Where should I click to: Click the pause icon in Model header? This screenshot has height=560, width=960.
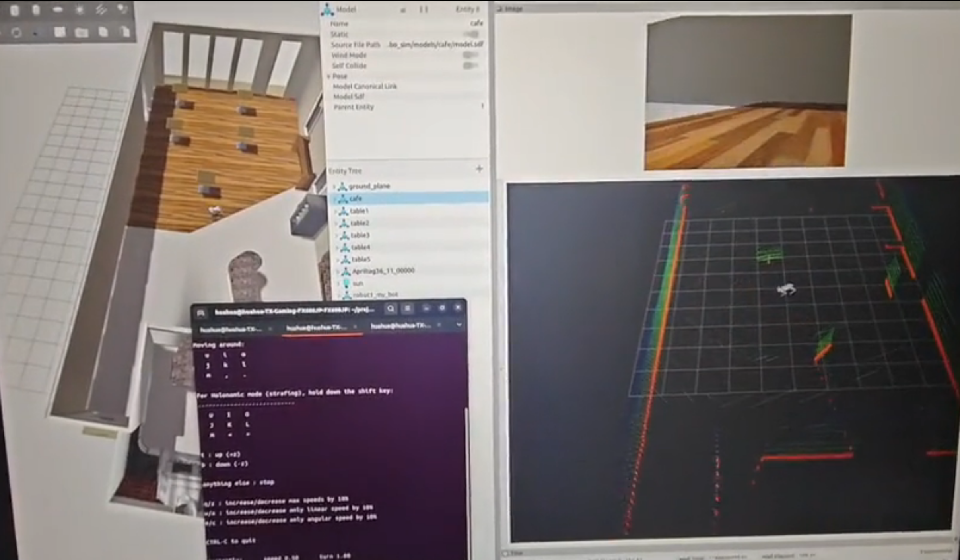tap(424, 10)
